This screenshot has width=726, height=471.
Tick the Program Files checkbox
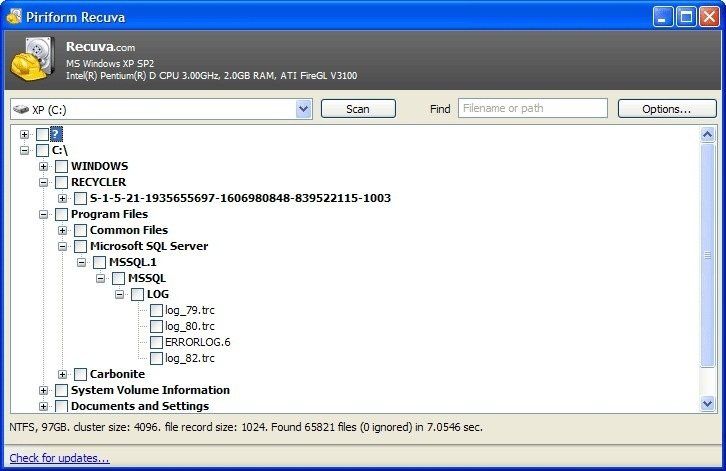(62, 214)
